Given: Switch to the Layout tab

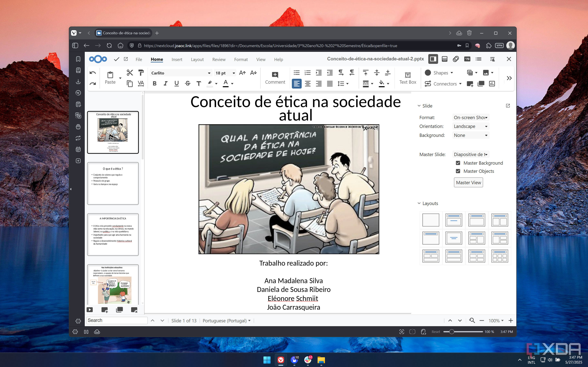Looking at the screenshot, I should (197, 60).
